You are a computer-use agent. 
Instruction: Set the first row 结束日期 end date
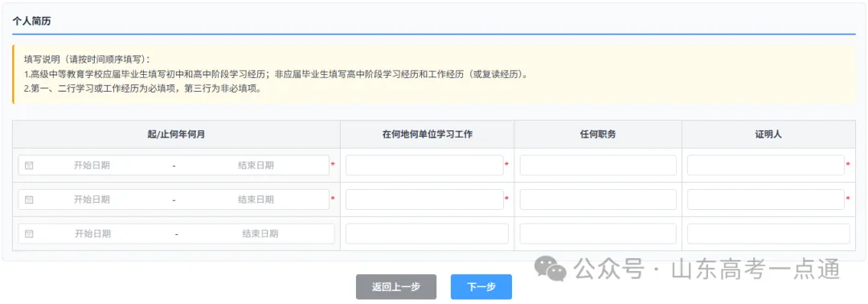[x=256, y=165]
